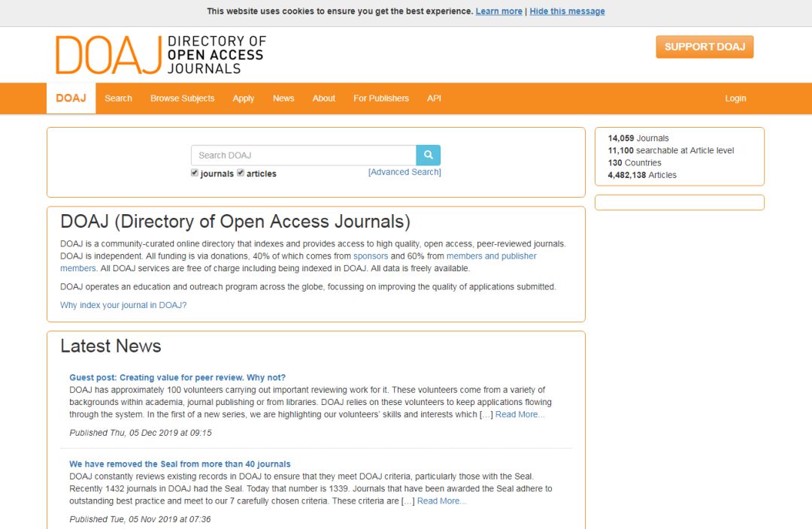Click the DOAJ (Directory of Open Access Journals) heading
The height and width of the screenshot is (529, 812).
235,222
